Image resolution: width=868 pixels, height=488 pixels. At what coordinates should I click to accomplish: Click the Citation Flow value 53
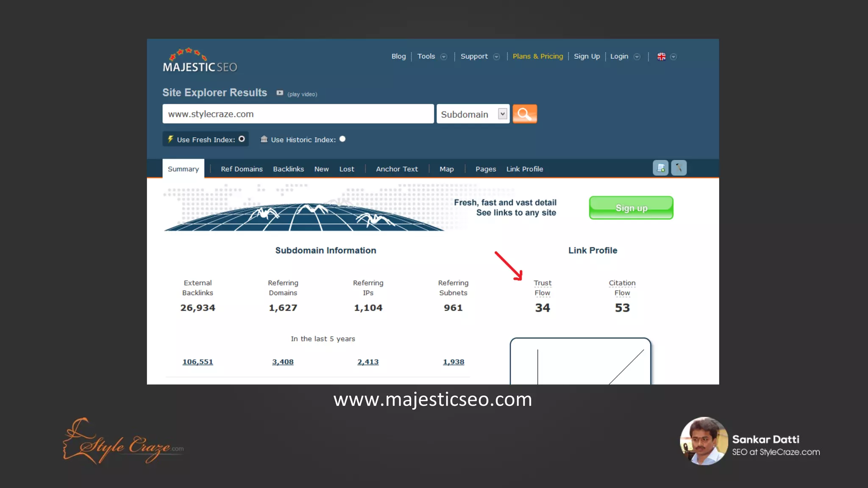pyautogui.click(x=622, y=308)
